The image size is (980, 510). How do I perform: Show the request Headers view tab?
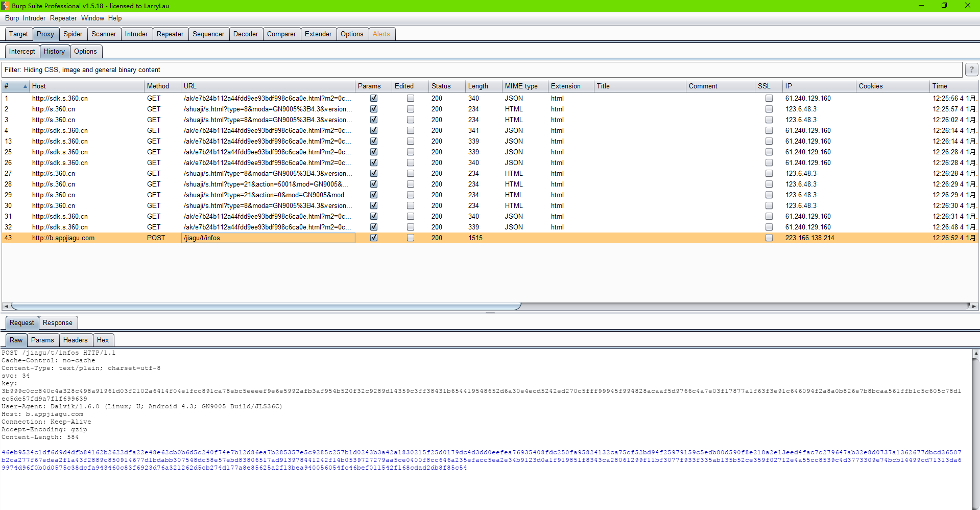76,340
